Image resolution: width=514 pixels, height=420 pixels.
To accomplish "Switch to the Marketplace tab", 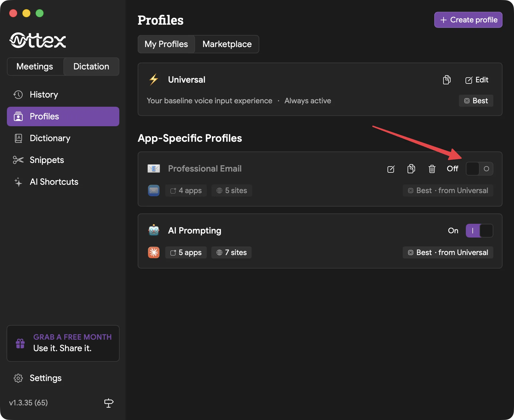I will tap(227, 44).
